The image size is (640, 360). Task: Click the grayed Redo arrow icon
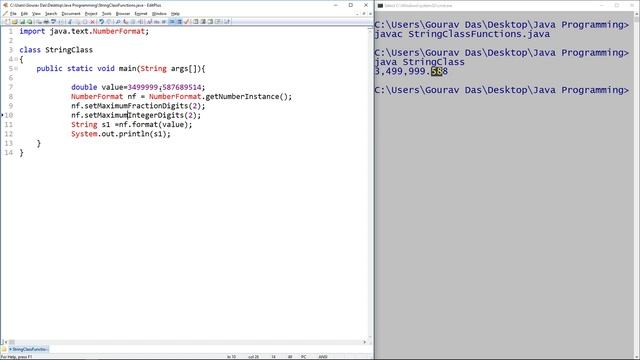click(109, 22)
